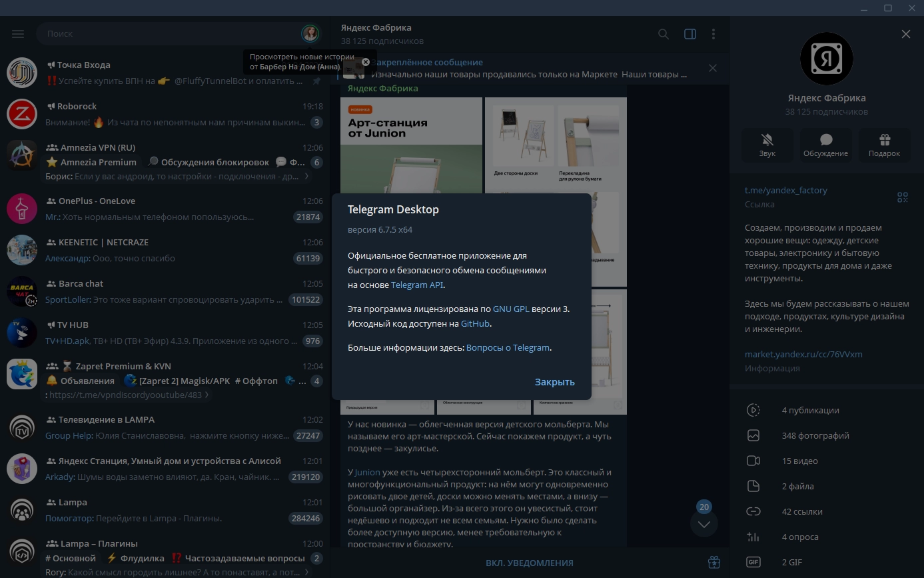Viewport: 924px width, 578px height.
Task: Open the OnePlus - OneLove chat
Action: tap(165, 209)
